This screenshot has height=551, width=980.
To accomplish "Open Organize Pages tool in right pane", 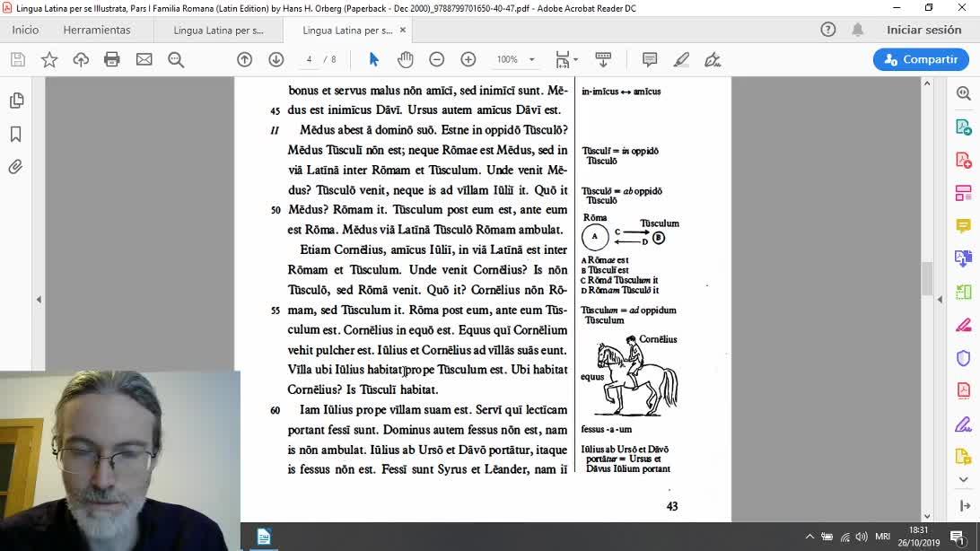I will 963,192.
